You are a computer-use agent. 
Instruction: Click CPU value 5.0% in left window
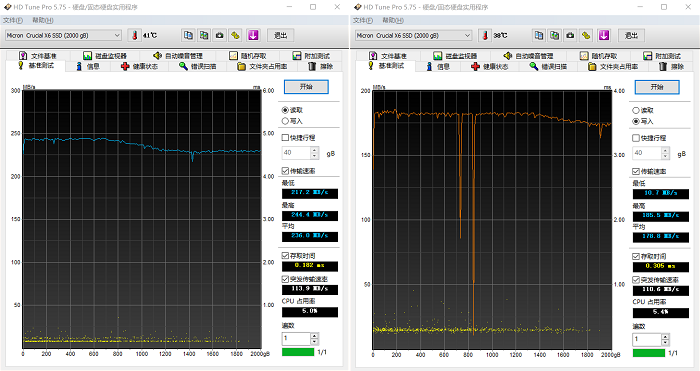coord(310,312)
